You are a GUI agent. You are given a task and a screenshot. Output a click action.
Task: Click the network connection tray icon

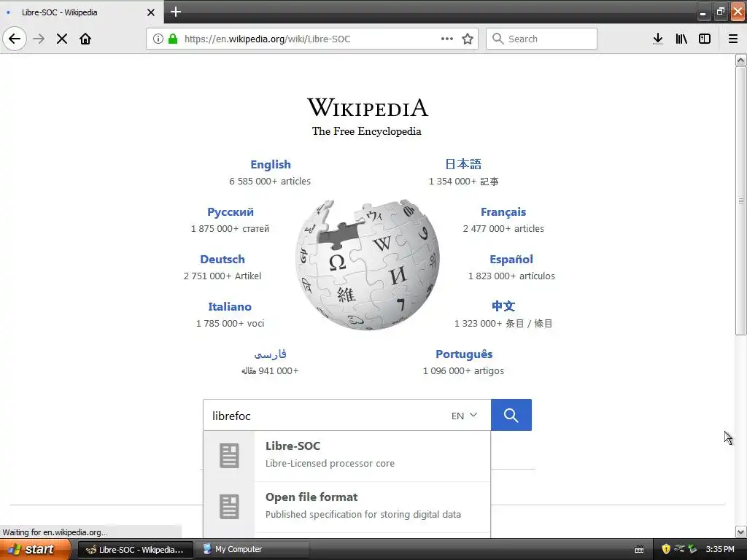tap(679, 549)
